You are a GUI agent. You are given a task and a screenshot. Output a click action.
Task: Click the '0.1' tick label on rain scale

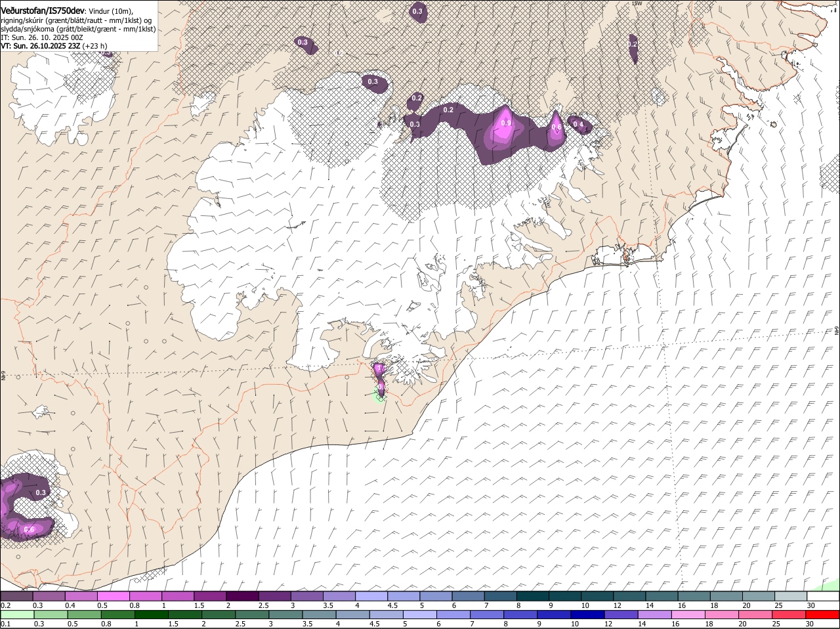(x=5, y=624)
